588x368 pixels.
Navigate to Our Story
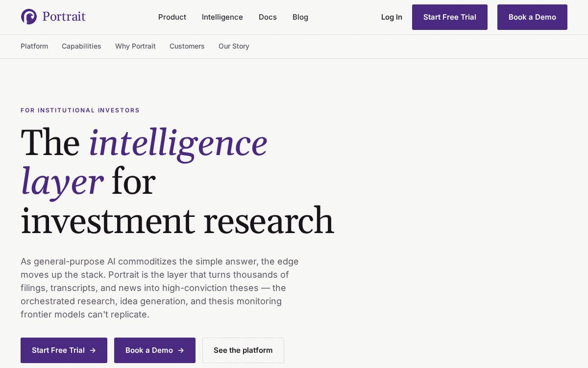click(234, 46)
